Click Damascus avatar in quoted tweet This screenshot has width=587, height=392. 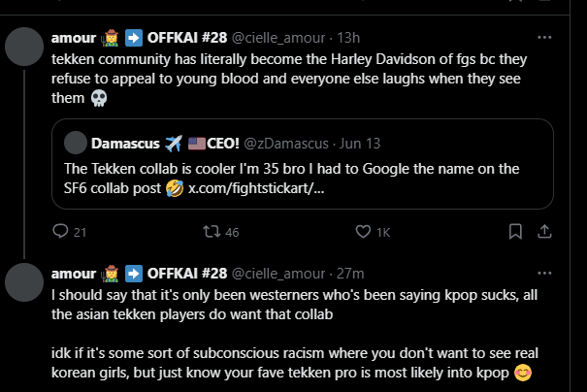[74, 144]
